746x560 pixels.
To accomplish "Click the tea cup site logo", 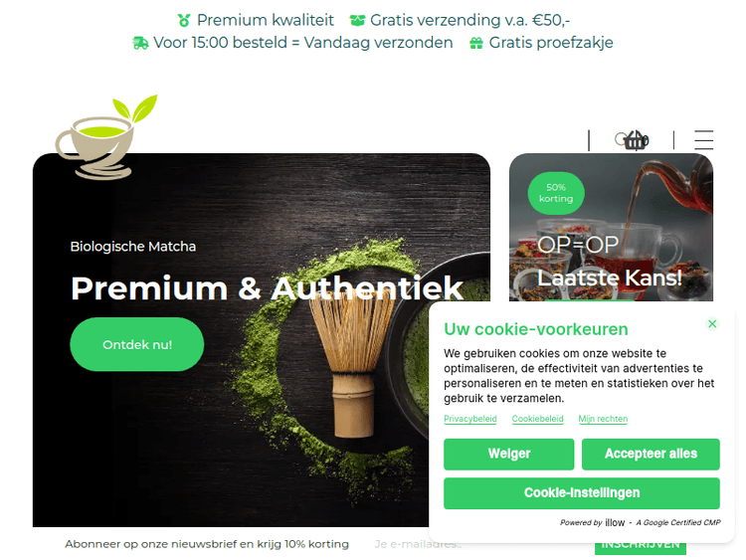I will pyautogui.click(x=106, y=137).
